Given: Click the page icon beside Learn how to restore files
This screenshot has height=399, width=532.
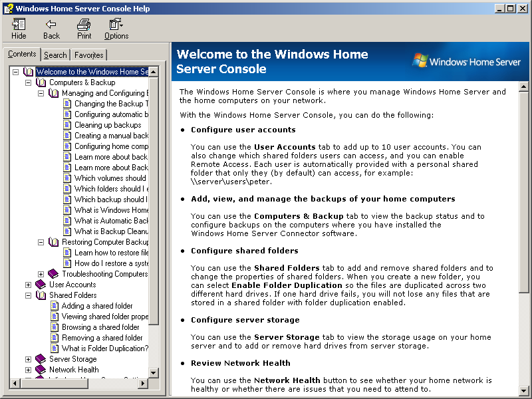Looking at the screenshot, I should click(66, 253).
